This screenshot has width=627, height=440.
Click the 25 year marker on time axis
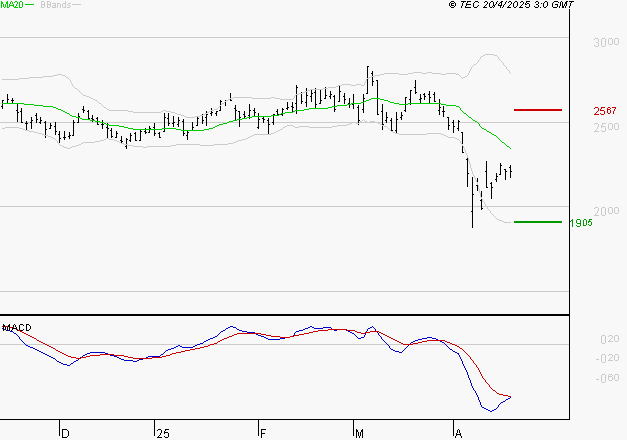(x=163, y=433)
